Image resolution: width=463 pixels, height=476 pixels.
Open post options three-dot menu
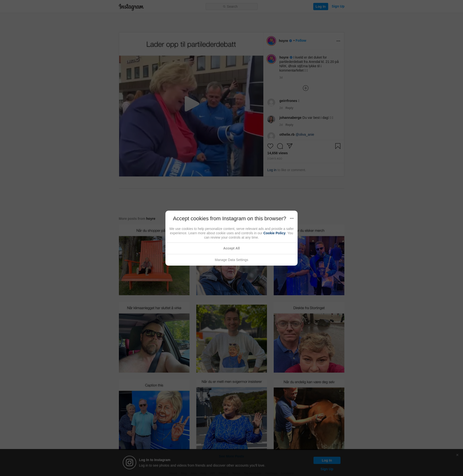pos(338,41)
